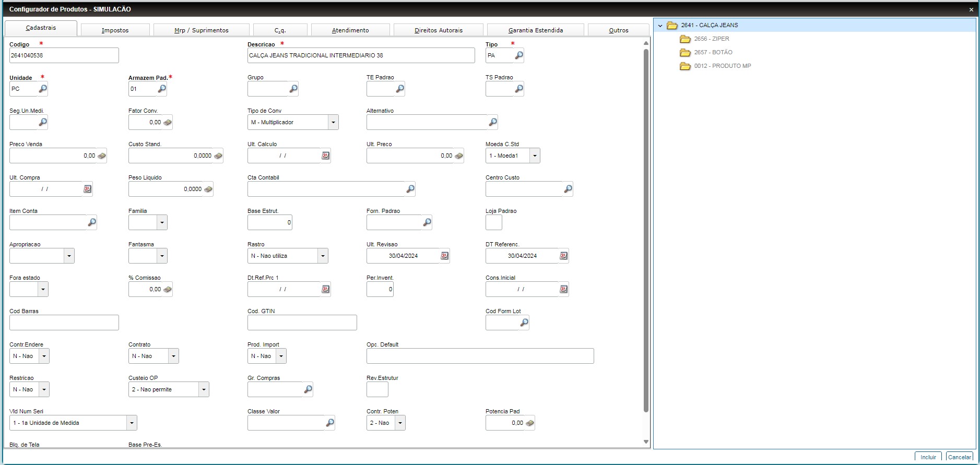
Task: Open the Cod Form Lot lookup magnifier
Action: (524, 323)
